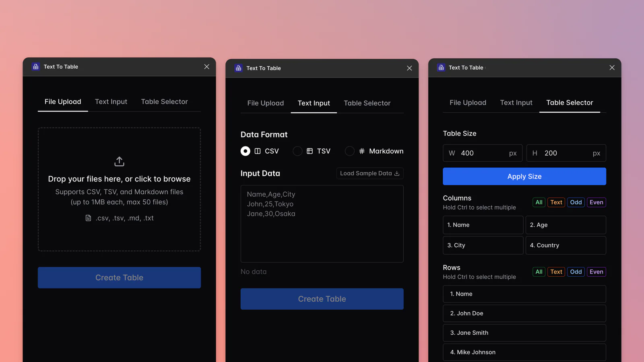Click the table icon next to TSV
This screenshot has width=644, height=362.
[310, 151]
